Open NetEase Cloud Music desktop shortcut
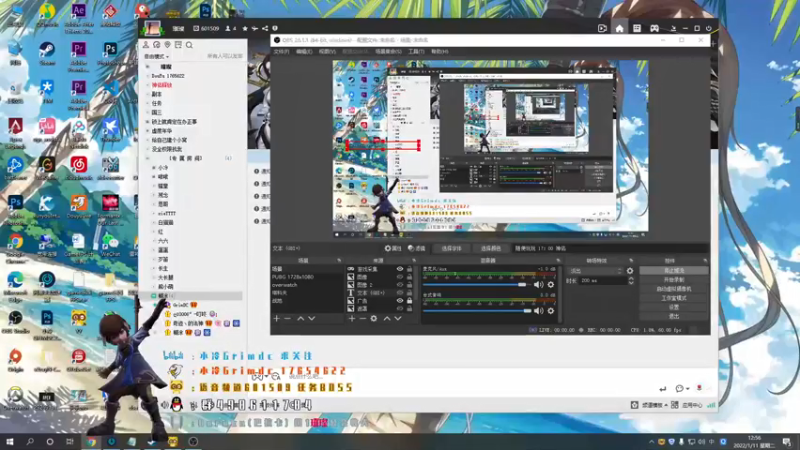 coord(79,169)
